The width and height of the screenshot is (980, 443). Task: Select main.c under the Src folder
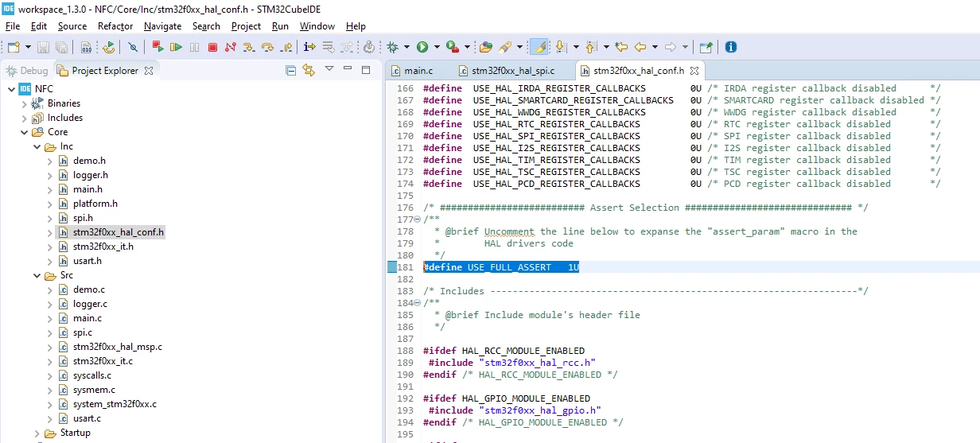point(87,318)
